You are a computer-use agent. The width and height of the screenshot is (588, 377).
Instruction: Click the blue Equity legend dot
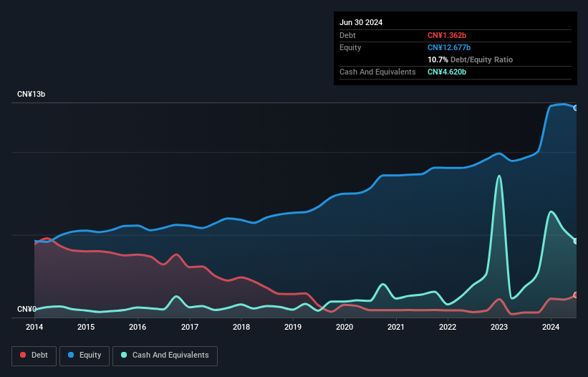[71, 355]
